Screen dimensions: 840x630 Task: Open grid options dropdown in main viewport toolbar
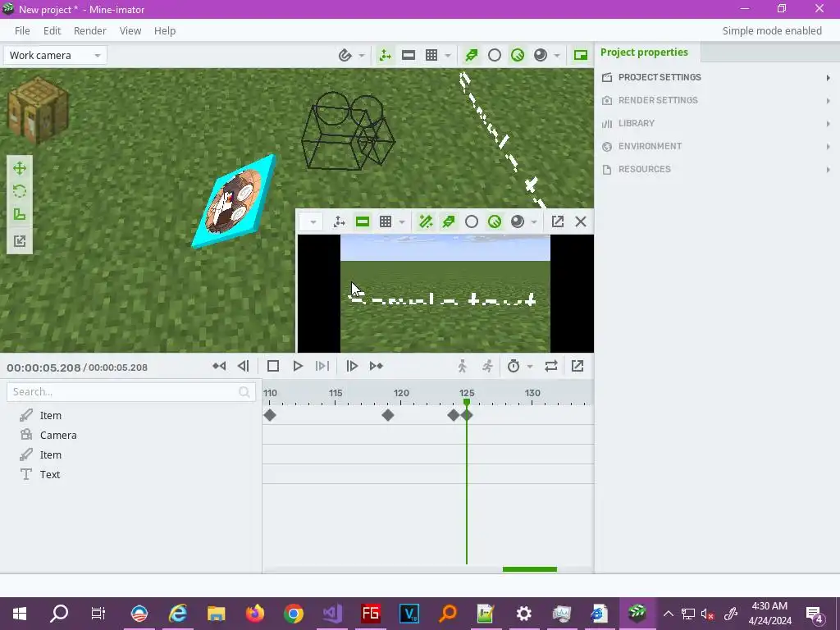[447, 55]
